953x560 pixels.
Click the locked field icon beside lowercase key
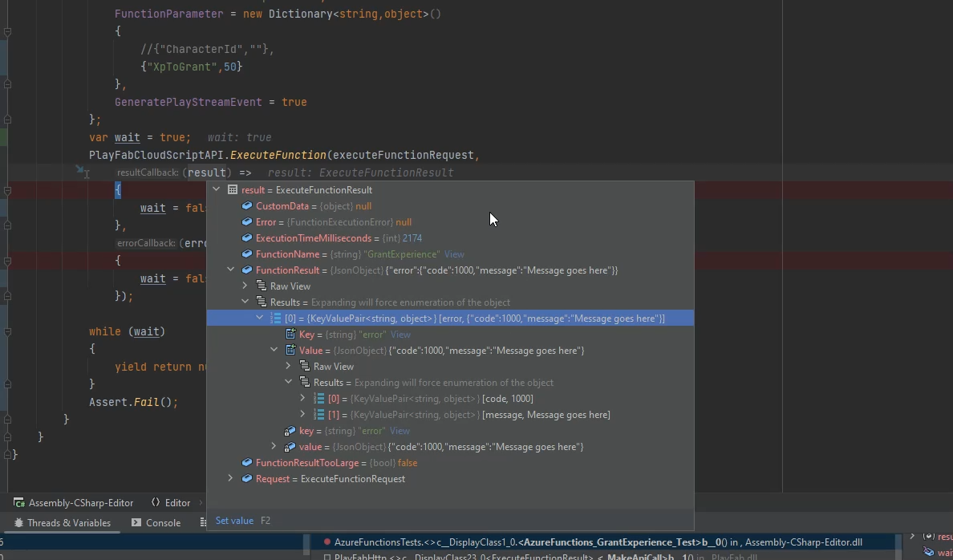tap(290, 431)
